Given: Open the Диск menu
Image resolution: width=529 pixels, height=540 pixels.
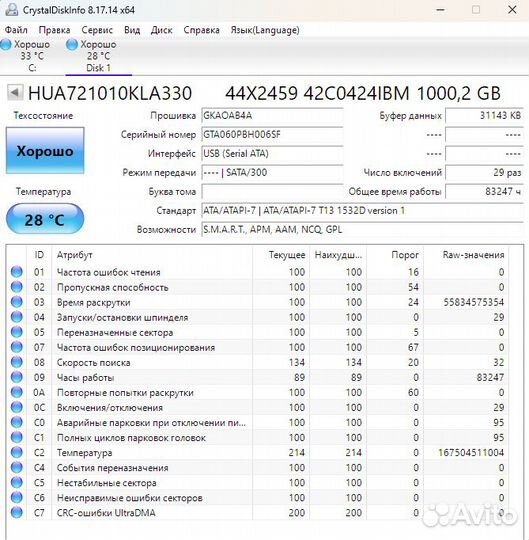Looking at the screenshot, I should click(x=162, y=30).
